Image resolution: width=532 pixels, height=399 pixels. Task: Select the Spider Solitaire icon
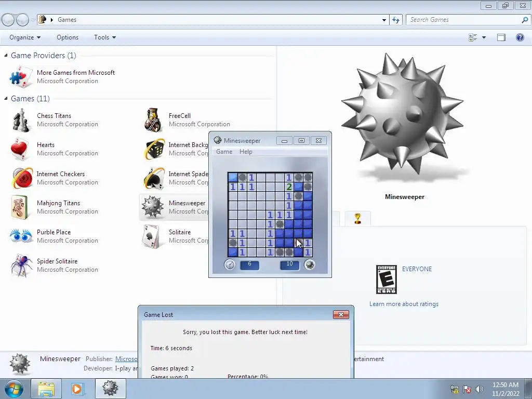[21, 265]
